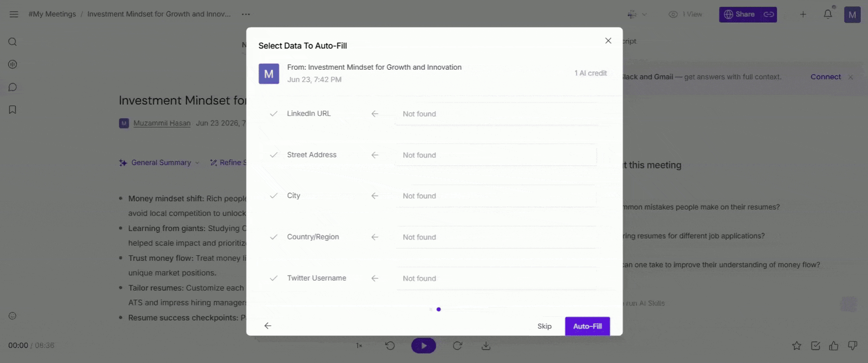Expand the General Summary dropdown
868x363 pixels.
point(160,162)
